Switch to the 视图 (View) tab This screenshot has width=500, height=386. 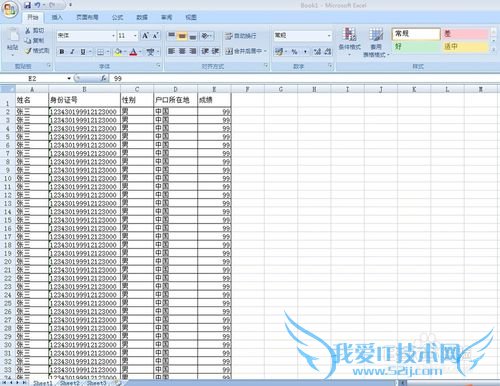[x=191, y=18]
